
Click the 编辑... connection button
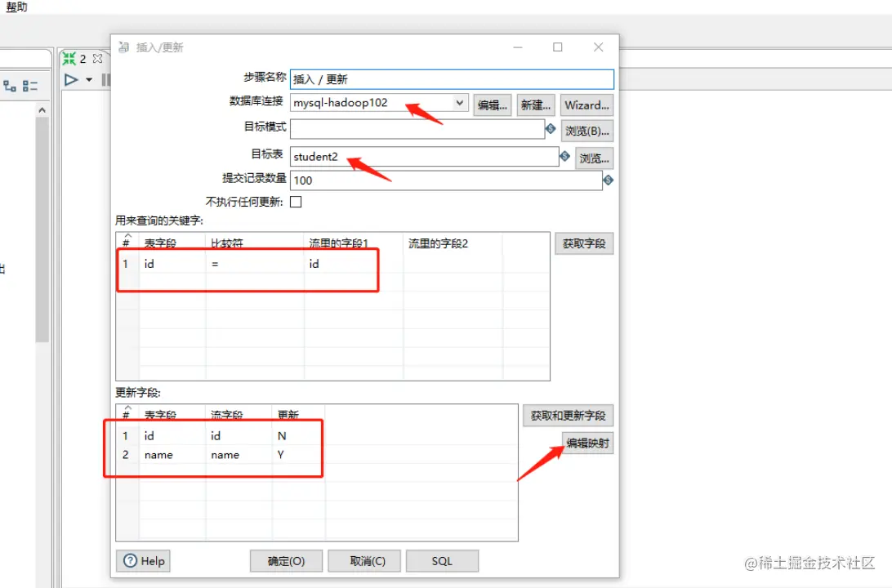click(492, 105)
